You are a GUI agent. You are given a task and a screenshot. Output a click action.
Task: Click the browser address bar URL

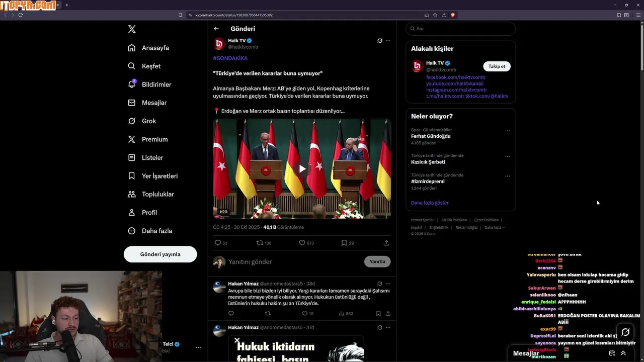[234, 15]
